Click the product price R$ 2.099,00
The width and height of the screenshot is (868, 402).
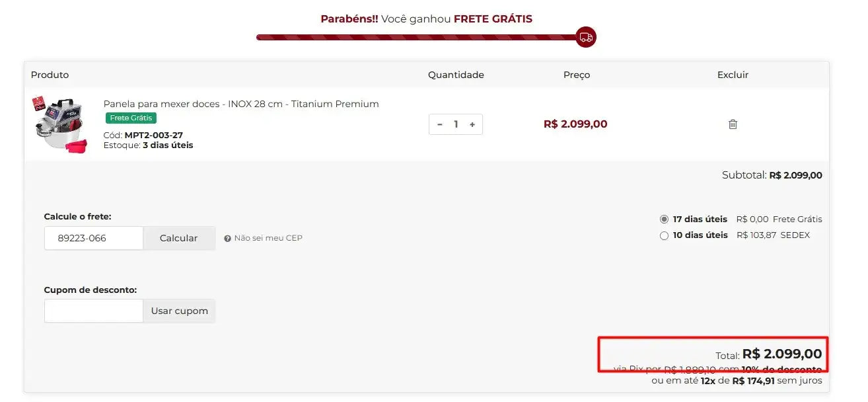point(575,124)
